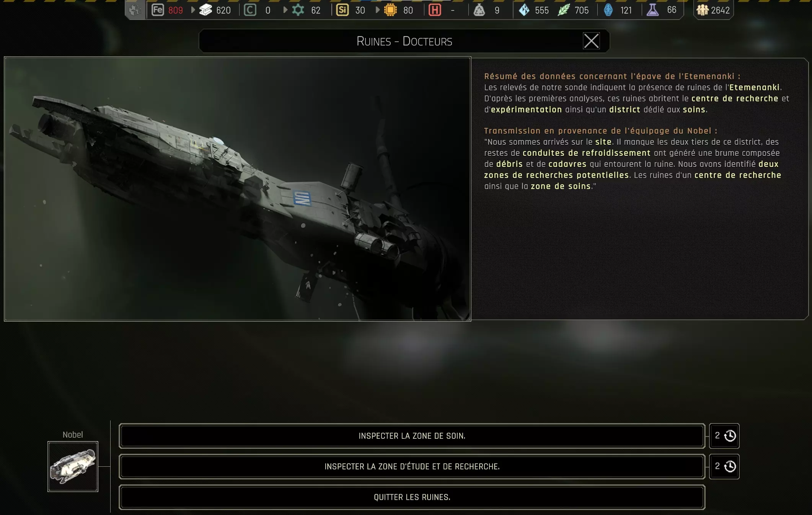Click the recycling waste bag icon
Image resolution: width=812 pixels, height=515 pixels.
click(x=479, y=10)
